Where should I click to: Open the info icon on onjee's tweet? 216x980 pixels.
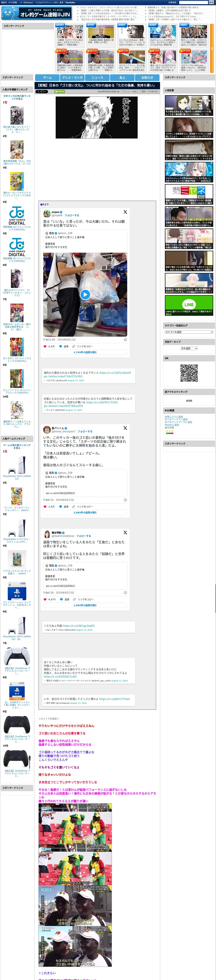[126, 340]
